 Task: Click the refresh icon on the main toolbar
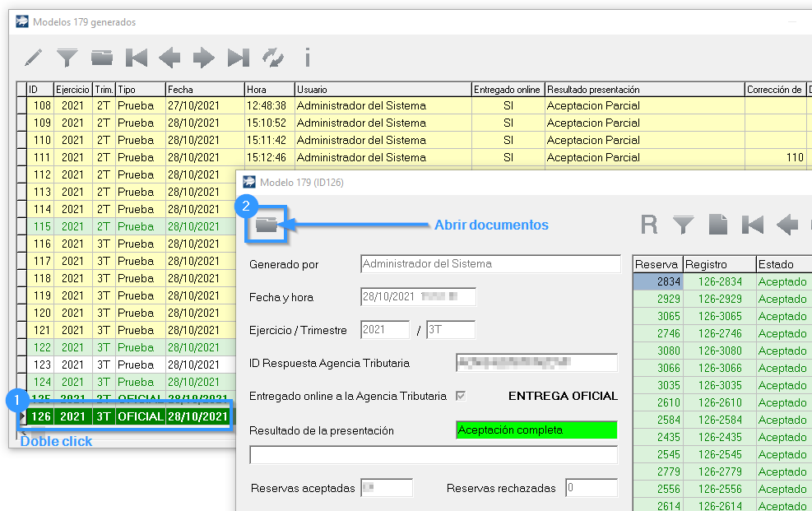(x=272, y=58)
